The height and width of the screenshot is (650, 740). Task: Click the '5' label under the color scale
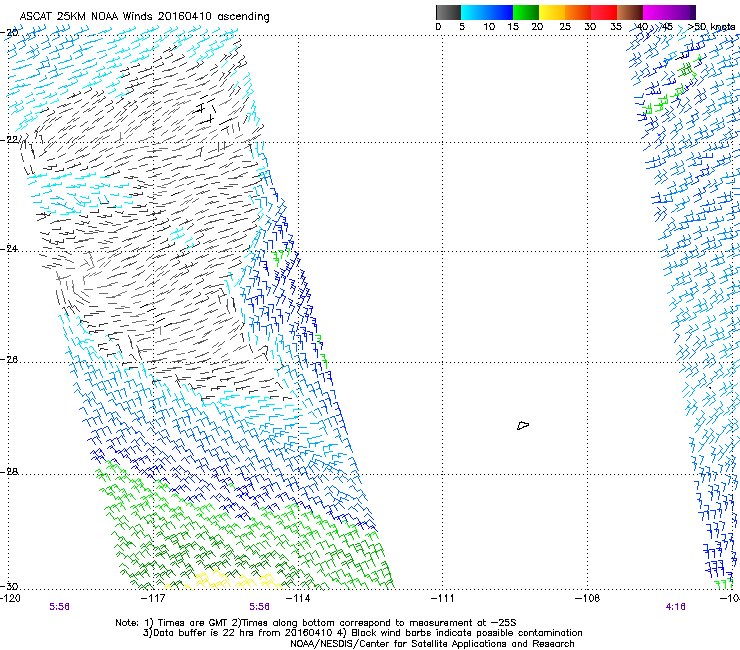coord(462,27)
